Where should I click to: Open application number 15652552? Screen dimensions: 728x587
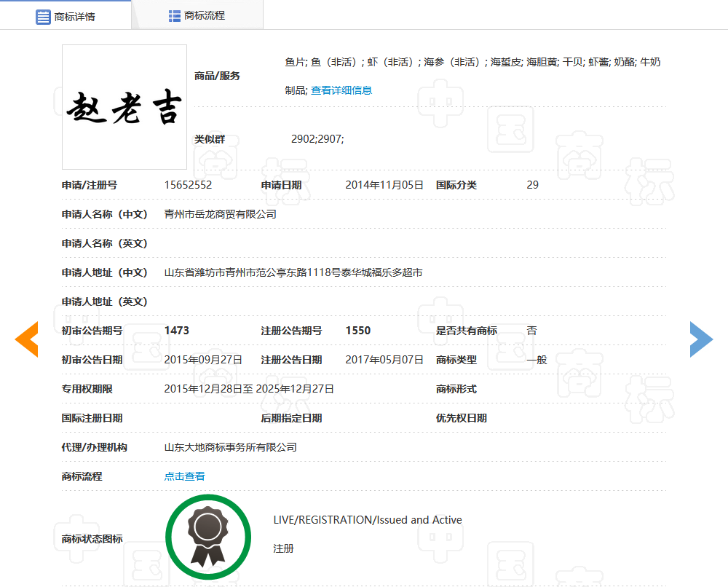[189, 185]
